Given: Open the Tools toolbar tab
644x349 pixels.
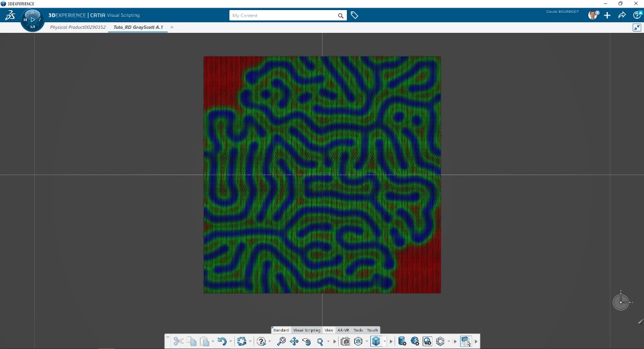Looking at the screenshot, I should (358, 330).
